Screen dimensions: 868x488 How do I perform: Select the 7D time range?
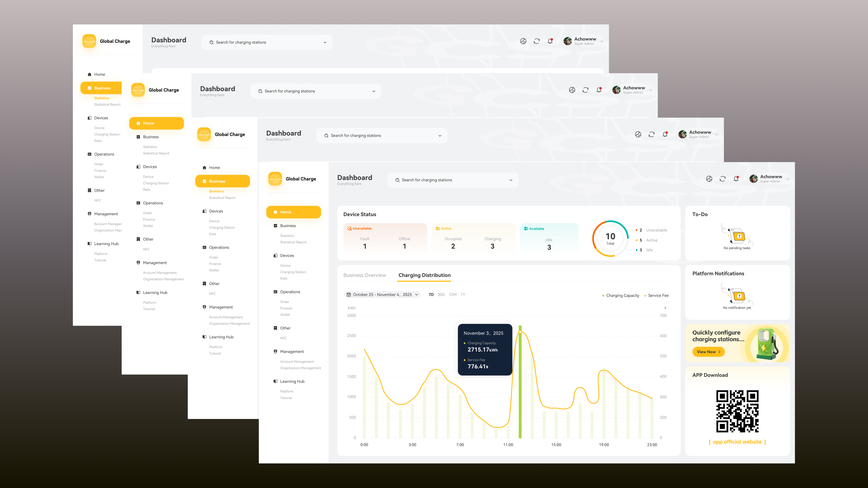tap(431, 295)
